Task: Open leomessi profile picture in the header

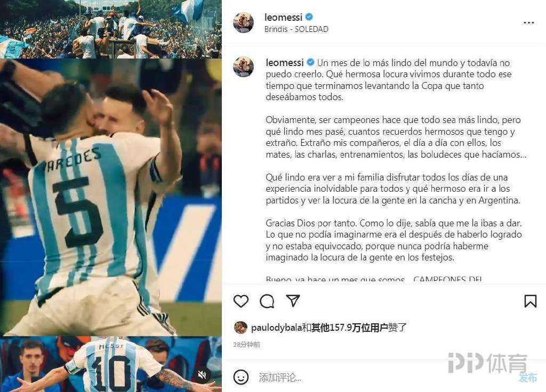Action: [x=243, y=22]
